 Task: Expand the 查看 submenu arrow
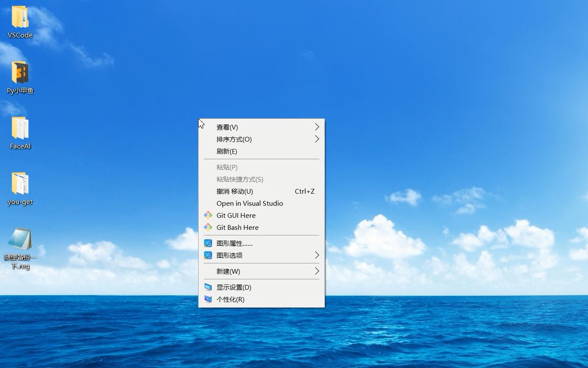click(317, 127)
